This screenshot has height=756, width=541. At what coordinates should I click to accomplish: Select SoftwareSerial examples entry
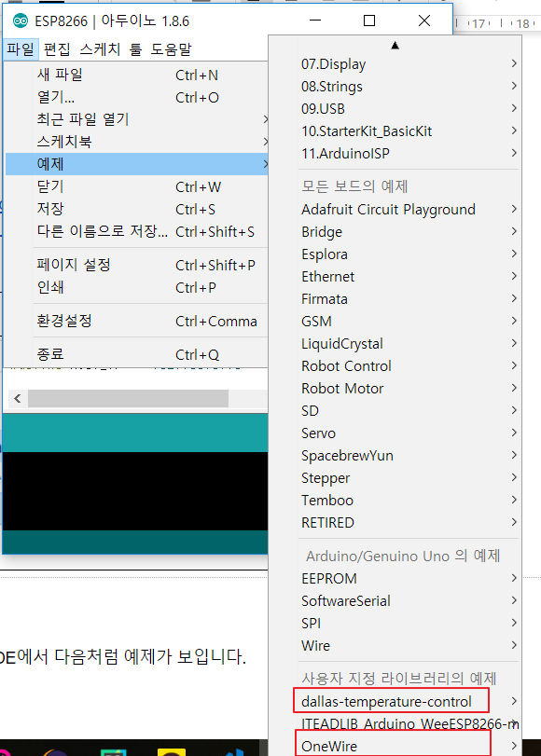(x=409, y=600)
